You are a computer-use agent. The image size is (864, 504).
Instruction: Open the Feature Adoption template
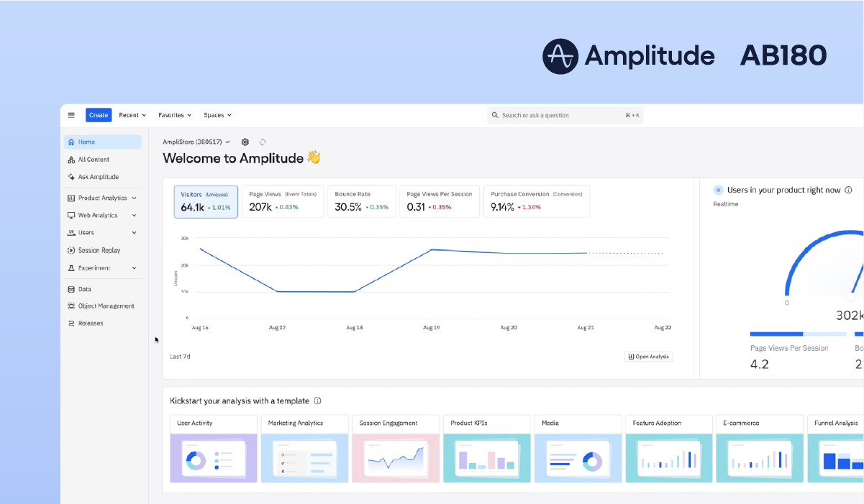tap(668, 449)
